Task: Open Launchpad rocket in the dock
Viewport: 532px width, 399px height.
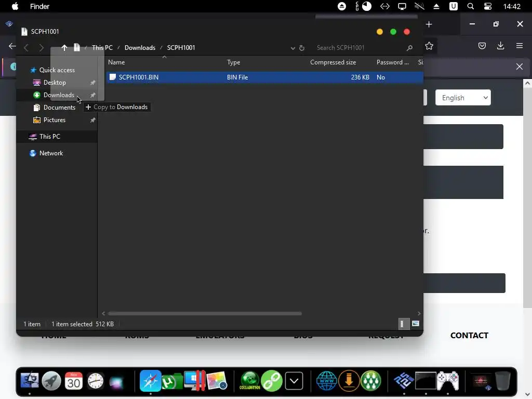Action: coord(51,381)
